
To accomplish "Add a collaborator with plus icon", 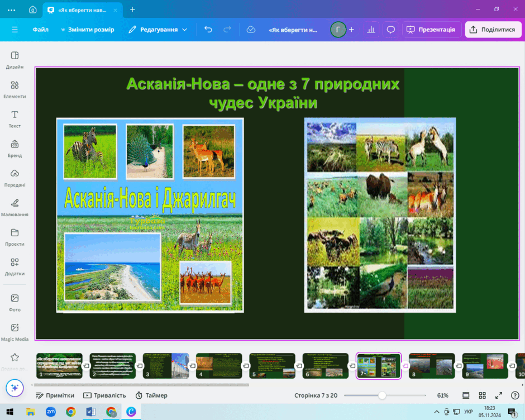I will [x=351, y=30].
